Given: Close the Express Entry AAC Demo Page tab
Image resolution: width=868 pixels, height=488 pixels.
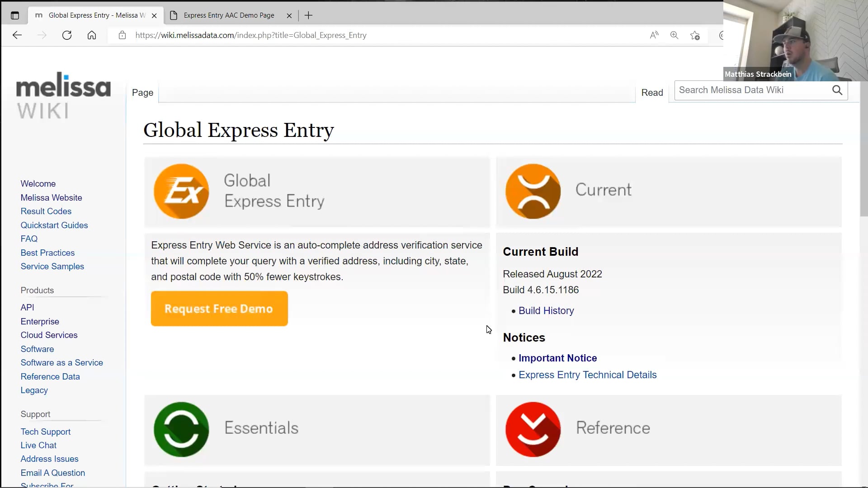Looking at the screenshot, I should point(289,15).
